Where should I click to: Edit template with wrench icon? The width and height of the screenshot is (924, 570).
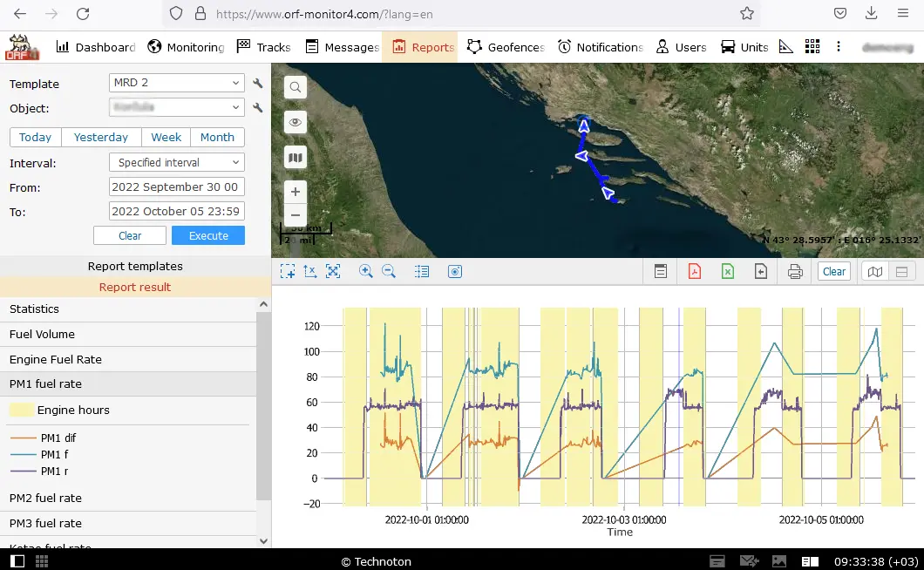point(258,84)
